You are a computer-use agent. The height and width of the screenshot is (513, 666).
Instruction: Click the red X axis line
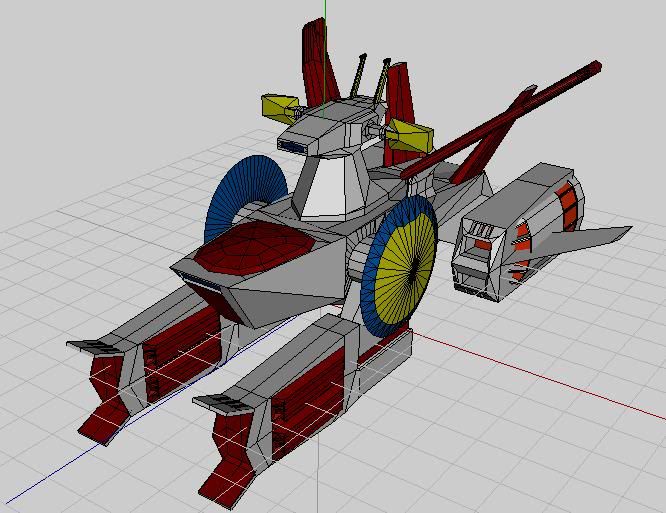(x=539, y=374)
